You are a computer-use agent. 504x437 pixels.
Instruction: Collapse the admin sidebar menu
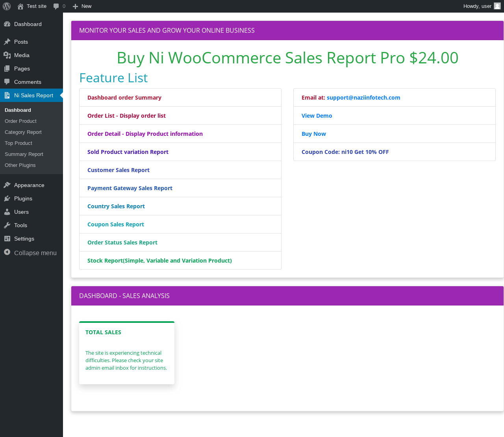(31, 253)
